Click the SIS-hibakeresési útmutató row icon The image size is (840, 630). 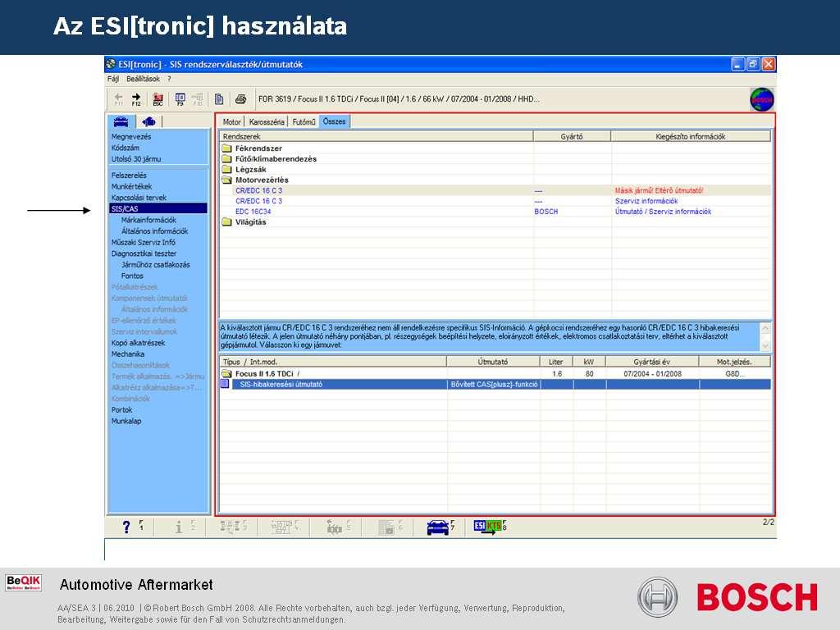[x=225, y=384]
